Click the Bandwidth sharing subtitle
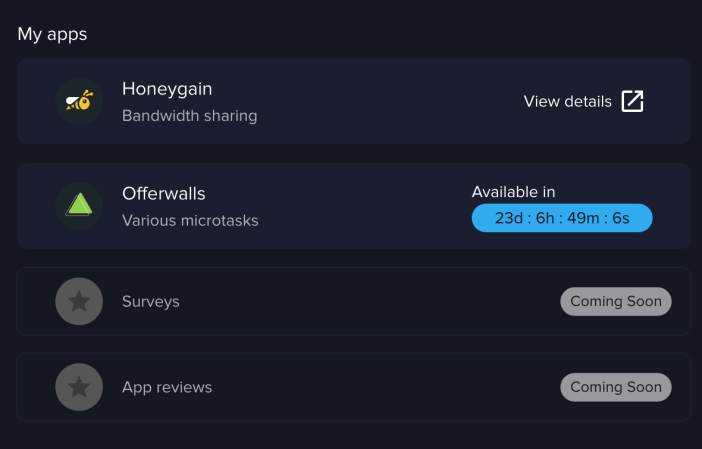The image size is (702, 449). pyautogui.click(x=189, y=115)
